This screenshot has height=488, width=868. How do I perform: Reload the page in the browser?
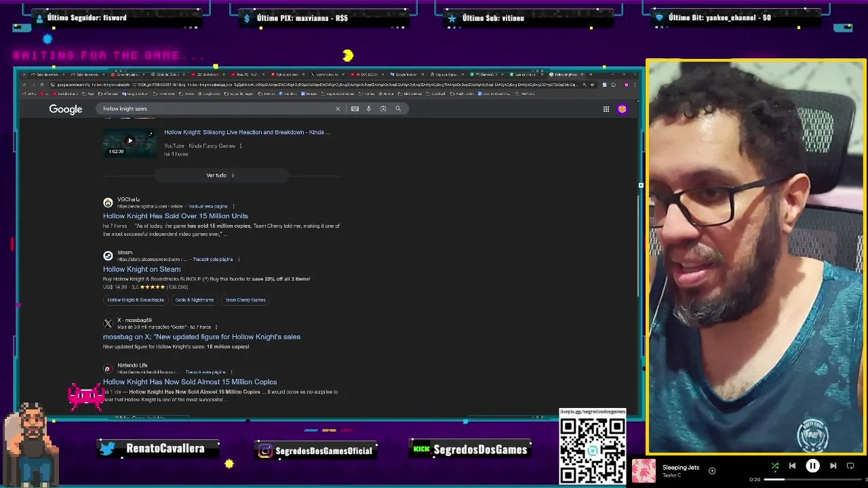pos(41,85)
